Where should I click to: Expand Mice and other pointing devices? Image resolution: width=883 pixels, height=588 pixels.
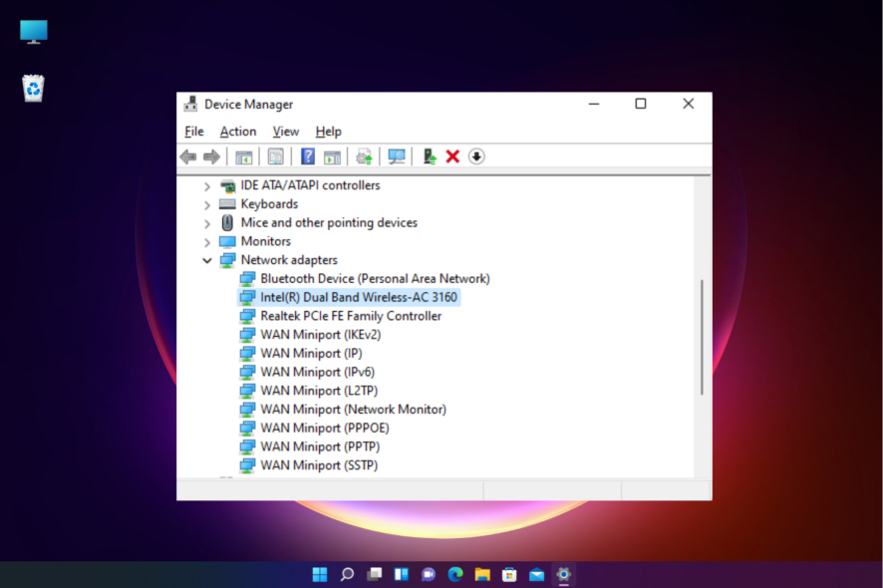click(x=207, y=223)
